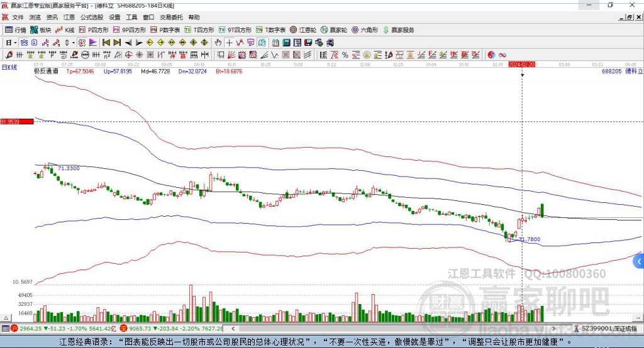Click the highlighted 2024-02-20 date marker

[x=522, y=65]
